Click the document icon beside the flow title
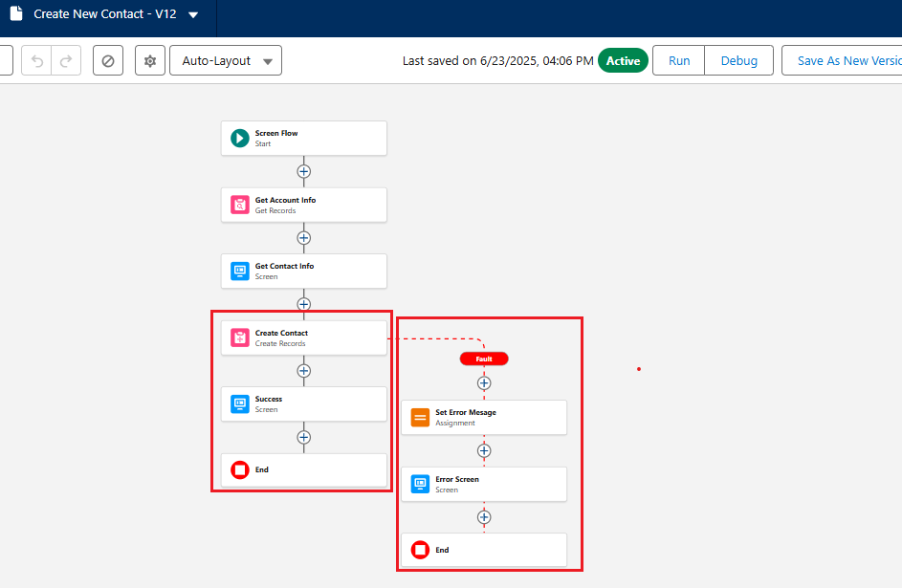This screenshot has height=588, width=902. pos(16,13)
